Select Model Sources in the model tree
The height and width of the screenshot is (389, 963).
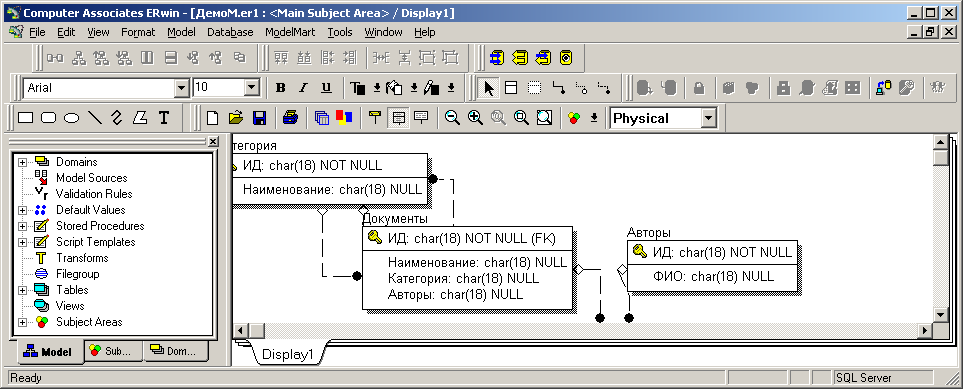click(x=92, y=178)
